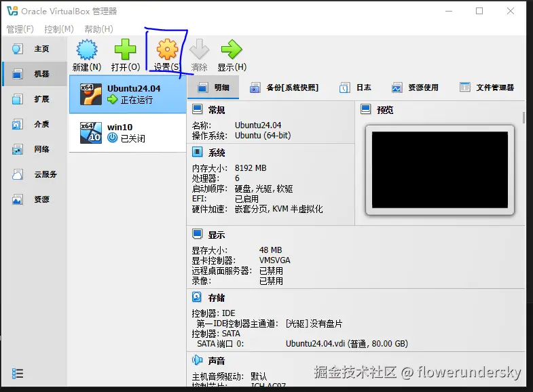Switch to the Logs (日志) tab
This screenshot has height=392, width=533.
[x=355, y=87]
